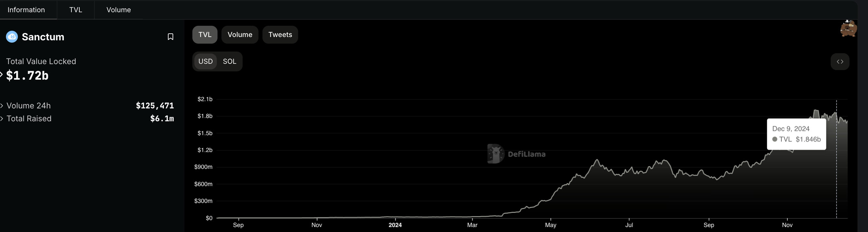This screenshot has height=232, width=868.
Task: Expand the Total Value Locked breakdown
Action: click(1, 75)
